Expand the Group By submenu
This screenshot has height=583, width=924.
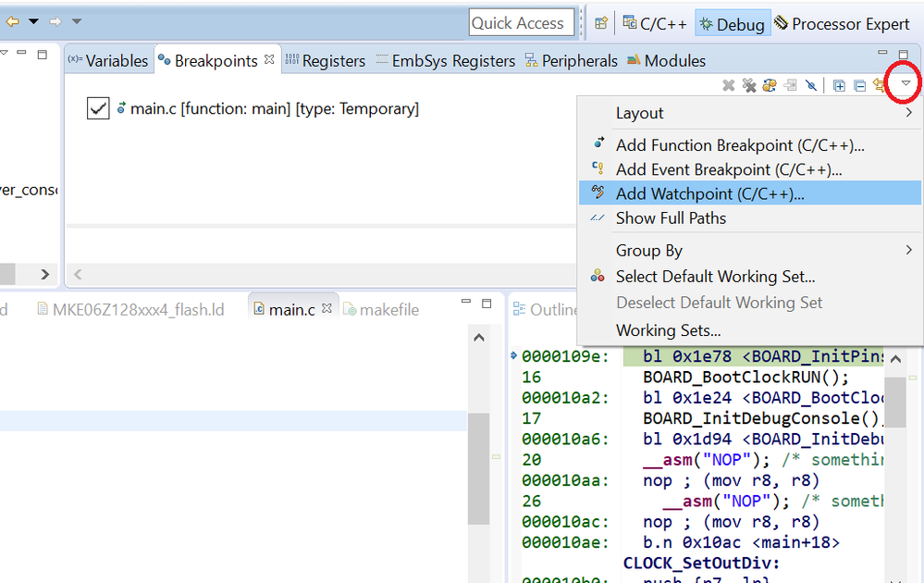(749, 251)
